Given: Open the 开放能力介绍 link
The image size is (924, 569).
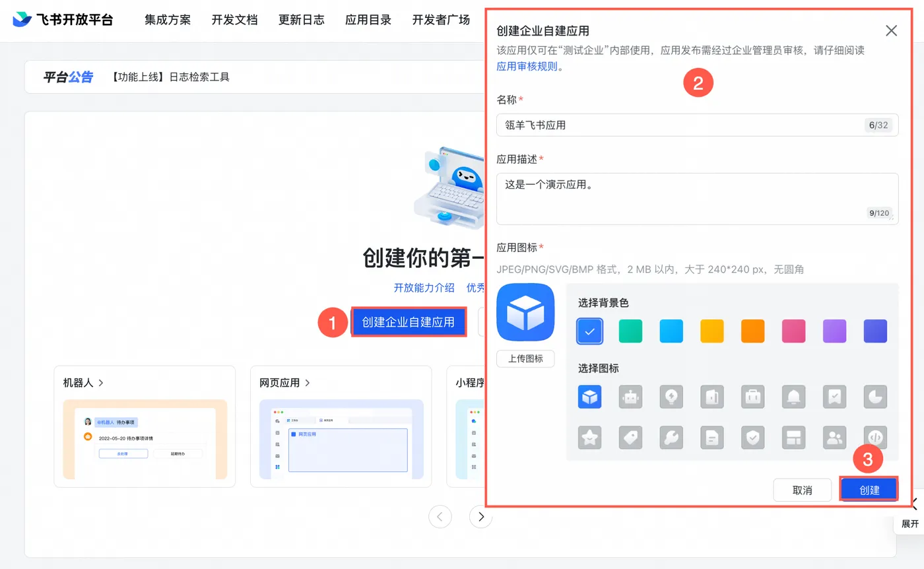Looking at the screenshot, I should [x=424, y=287].
